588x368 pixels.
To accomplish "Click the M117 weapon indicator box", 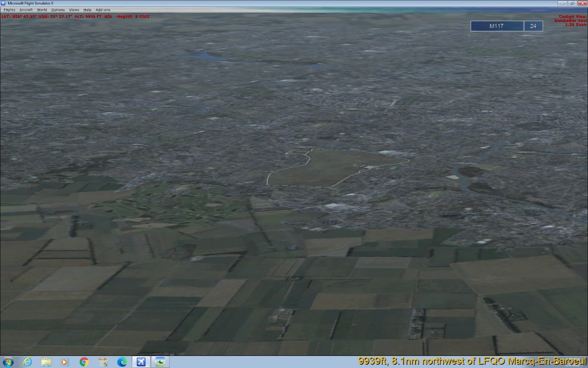I will (x=497, y=26).
